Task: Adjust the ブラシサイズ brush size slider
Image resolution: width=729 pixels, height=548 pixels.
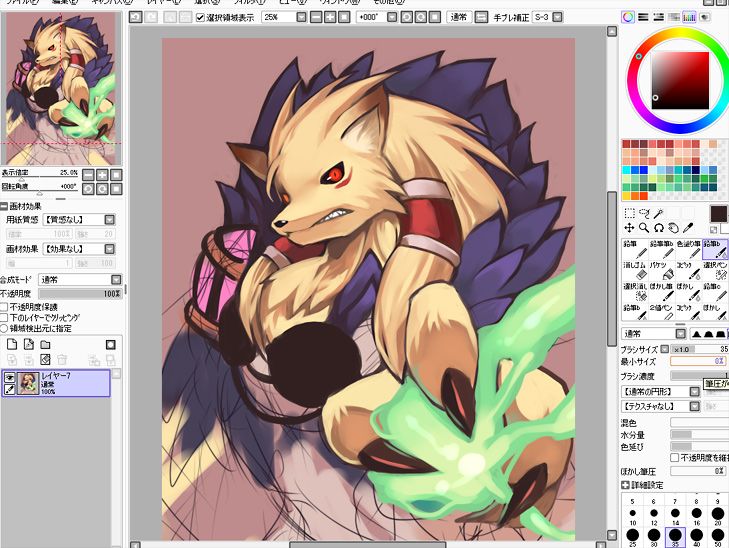Action: tap(699, 349)
